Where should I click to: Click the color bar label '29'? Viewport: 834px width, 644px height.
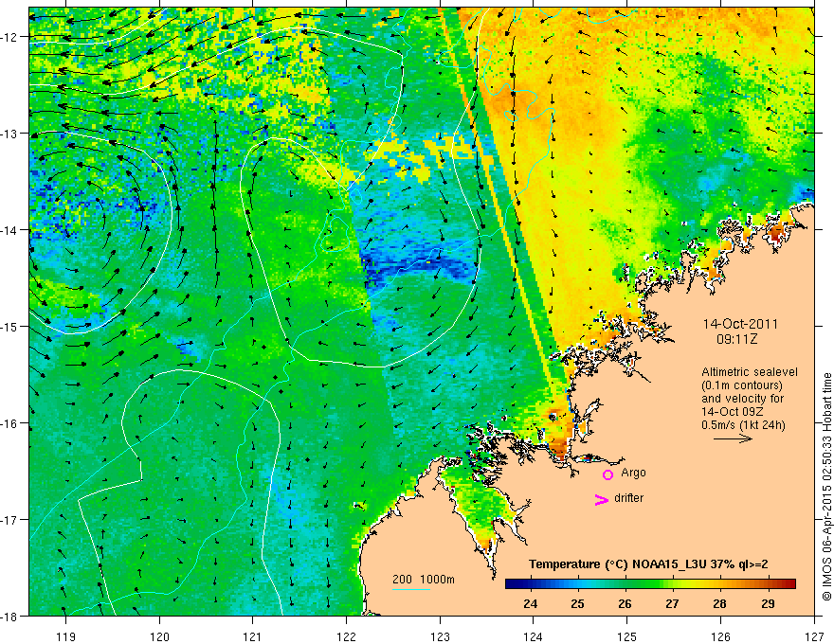tap(768, 603)
